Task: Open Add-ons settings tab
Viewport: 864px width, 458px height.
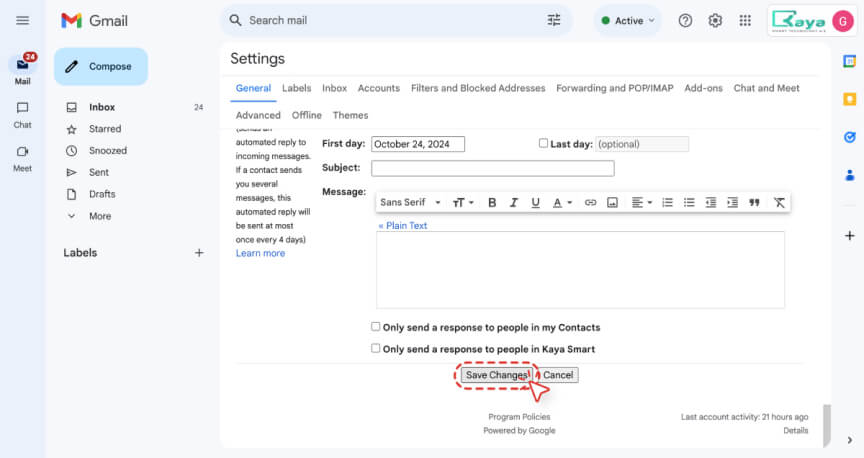Action: click(703, 88)
